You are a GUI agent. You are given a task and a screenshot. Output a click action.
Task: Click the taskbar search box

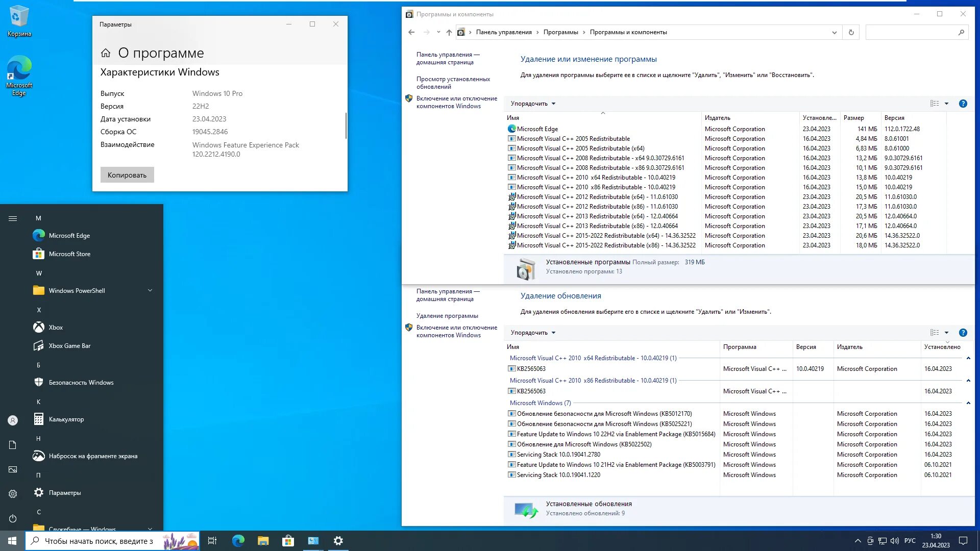click(x=97, y=541)
